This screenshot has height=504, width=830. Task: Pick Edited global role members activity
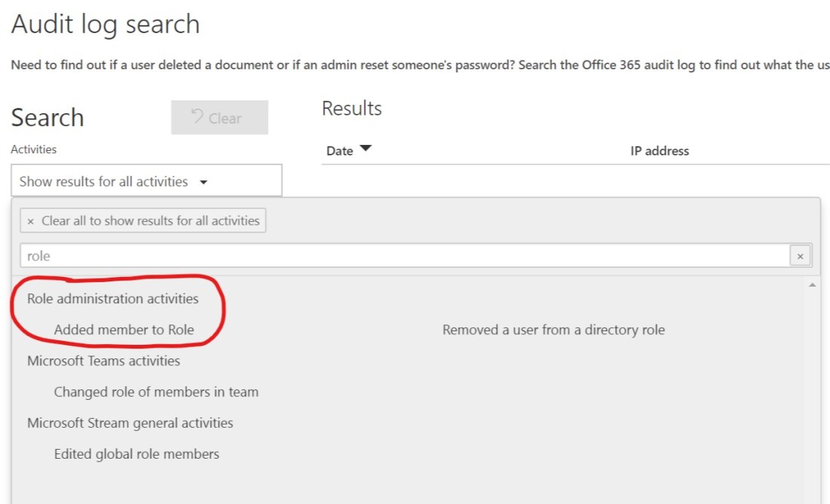click(137, 454)
